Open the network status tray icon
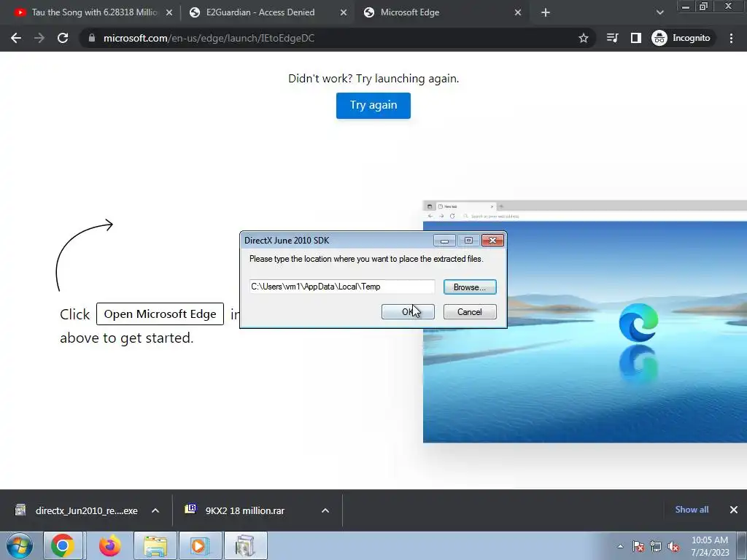 [x=656, y=546]
